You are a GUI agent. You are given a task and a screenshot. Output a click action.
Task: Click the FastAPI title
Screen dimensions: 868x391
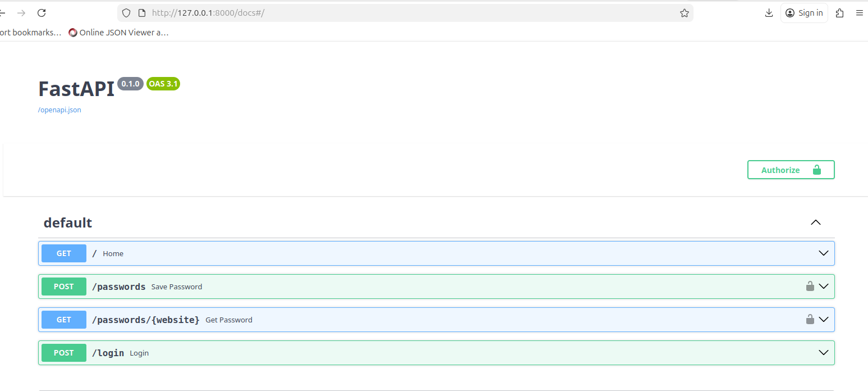point(76,89)
